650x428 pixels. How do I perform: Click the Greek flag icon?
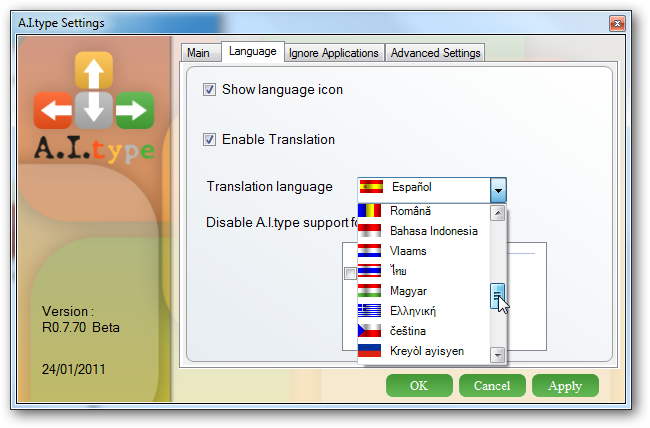click(369, 310)
